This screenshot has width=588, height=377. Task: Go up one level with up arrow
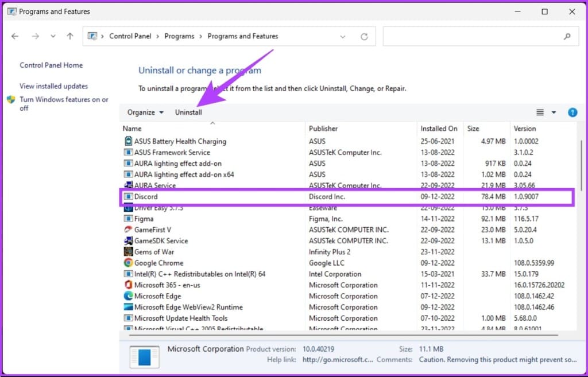70,36
